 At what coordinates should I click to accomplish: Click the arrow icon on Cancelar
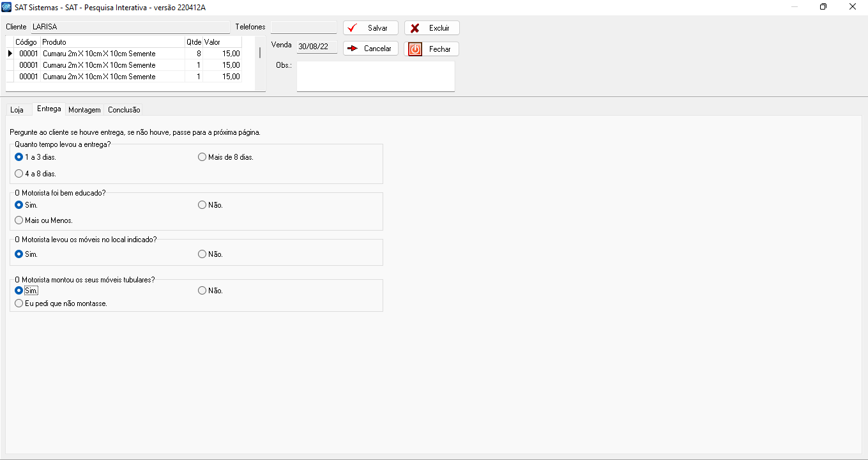[352, 49]
